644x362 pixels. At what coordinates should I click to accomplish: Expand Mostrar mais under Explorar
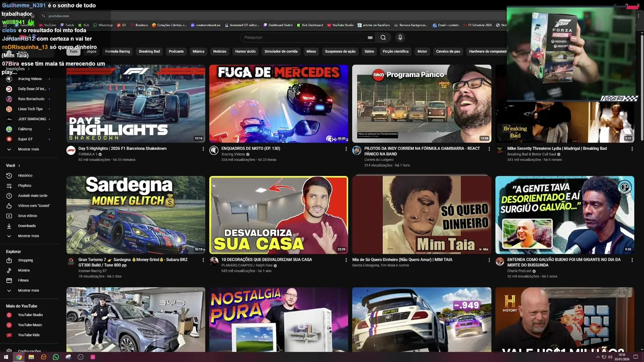tap(28, 291)
